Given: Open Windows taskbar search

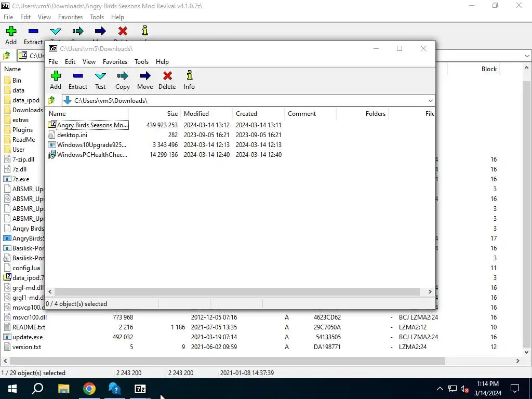Looking at the screenshot, I should [x=37, y=389].
